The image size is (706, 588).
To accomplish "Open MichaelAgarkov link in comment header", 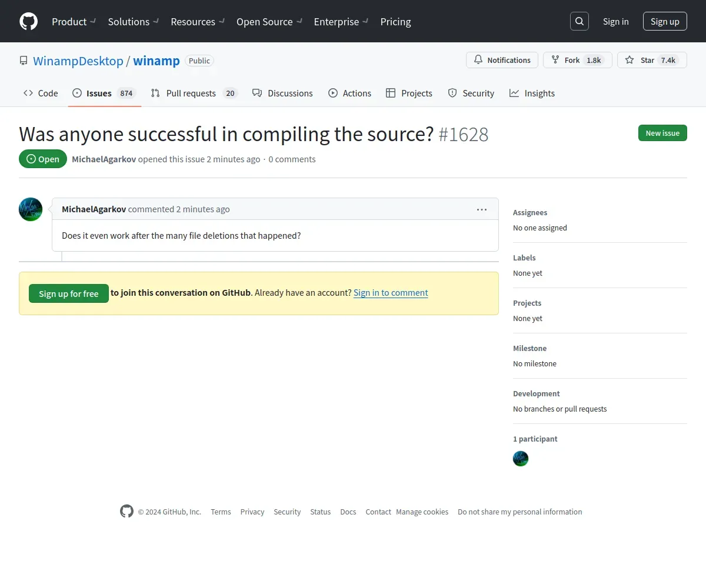I will (x=94, y=209).
